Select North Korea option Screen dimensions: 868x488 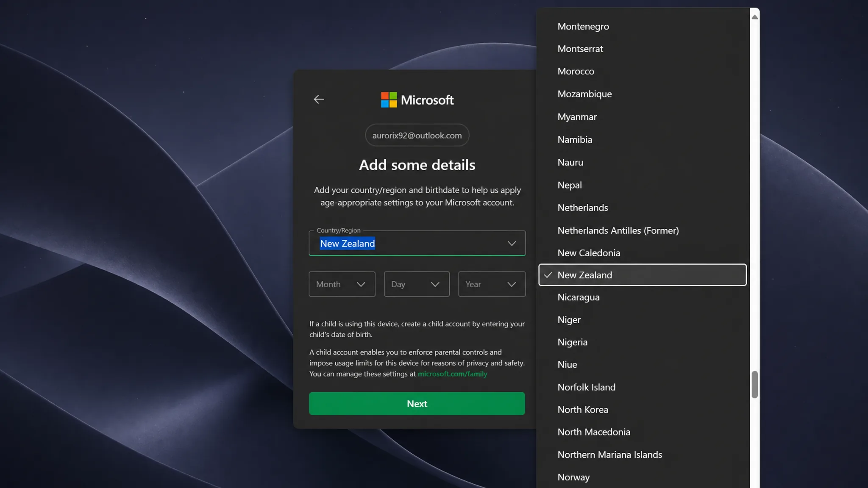click(643, 410)
